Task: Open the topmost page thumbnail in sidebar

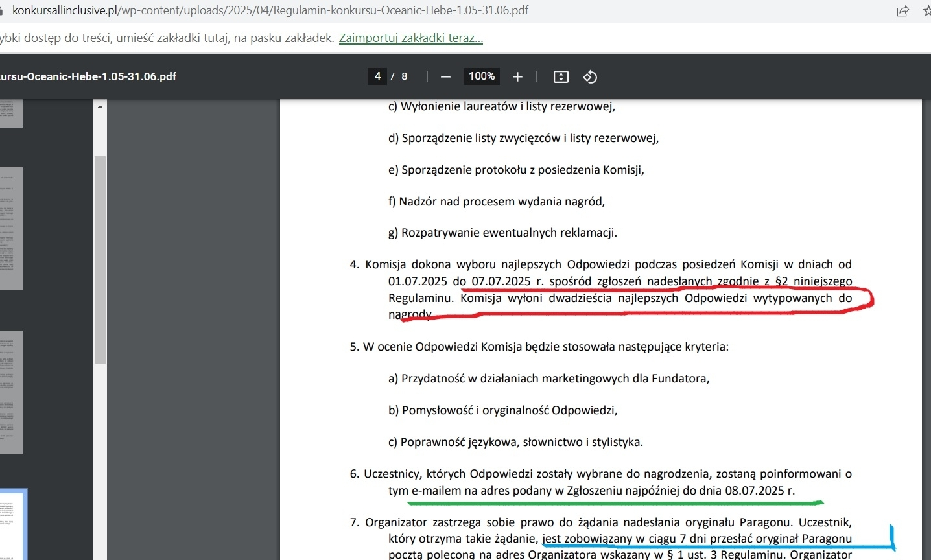Action: (x=11, y=113)
